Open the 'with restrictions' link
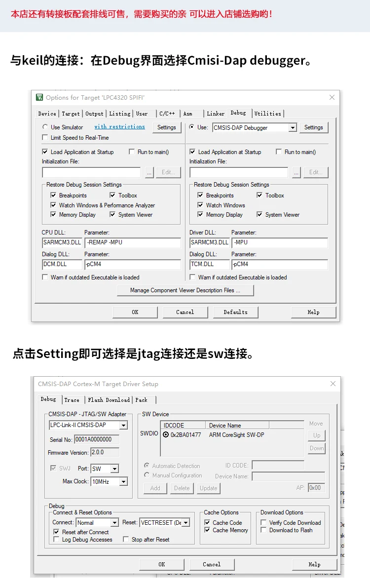 (119, 127)
